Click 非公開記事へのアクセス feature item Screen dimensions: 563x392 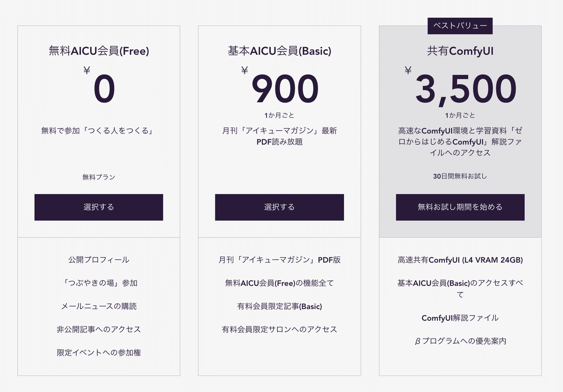99,329
